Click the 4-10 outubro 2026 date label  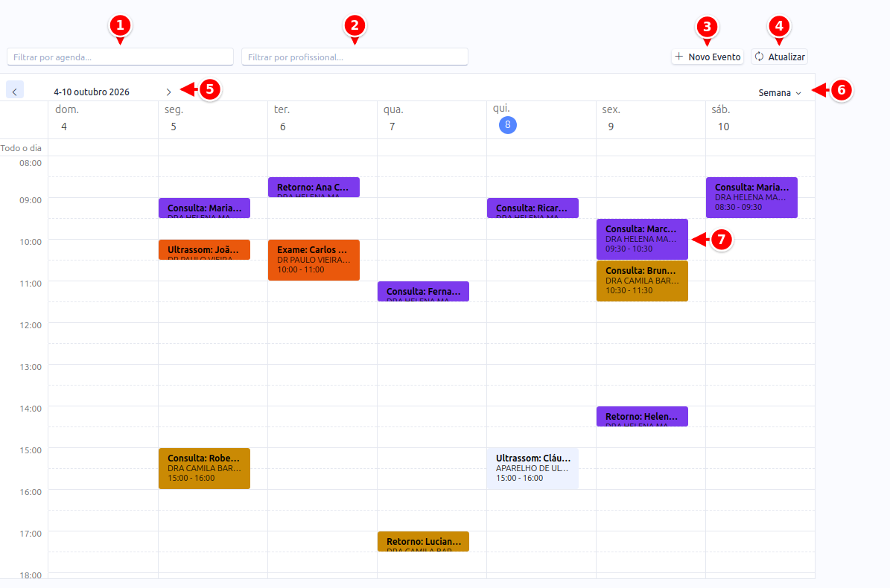click(x=92, y=92)
